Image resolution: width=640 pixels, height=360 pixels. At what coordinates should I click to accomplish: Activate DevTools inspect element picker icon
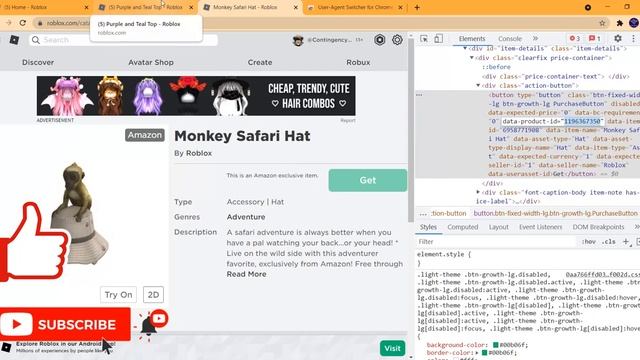point(424,39)
